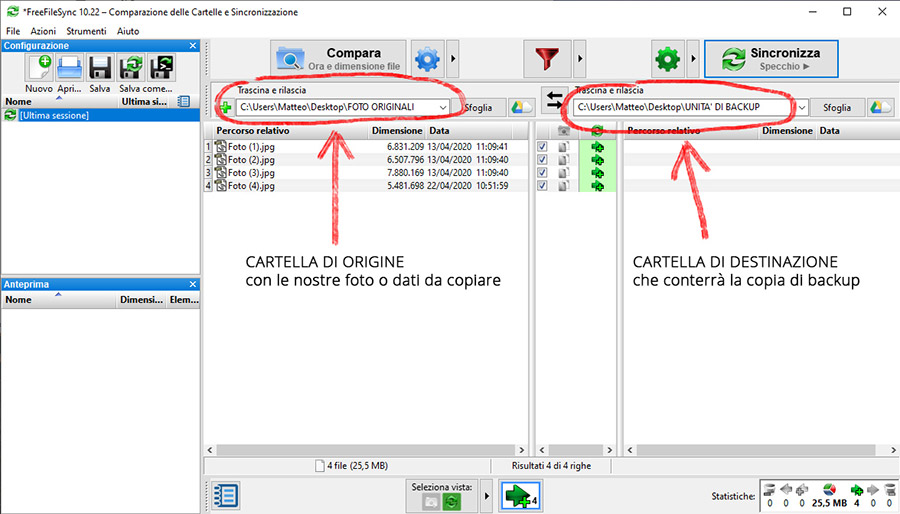
Task: Click create-right action for Foto (1).jpg
Action: coord(597,147)
